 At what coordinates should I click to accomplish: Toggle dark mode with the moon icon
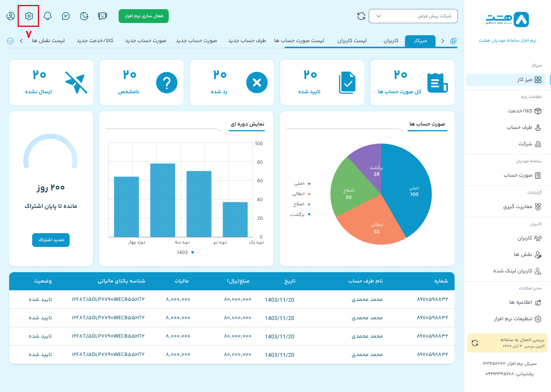[x=84, y=16]
